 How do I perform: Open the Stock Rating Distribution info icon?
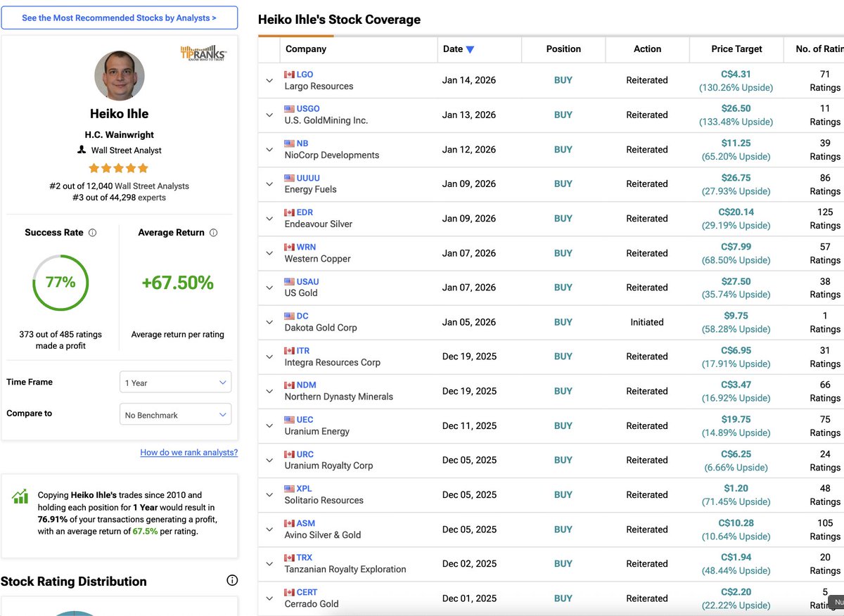click(x=232, y=580)
